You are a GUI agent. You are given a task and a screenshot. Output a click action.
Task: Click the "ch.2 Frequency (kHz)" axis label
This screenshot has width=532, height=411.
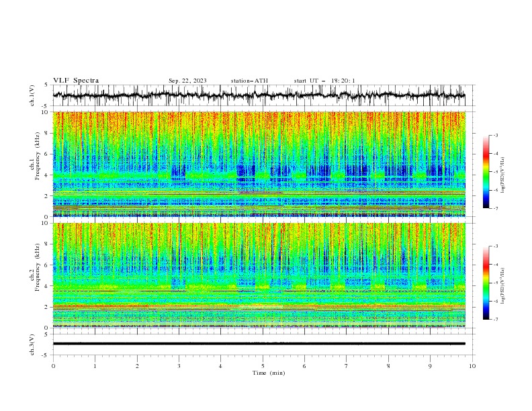(x=35, y=267)
